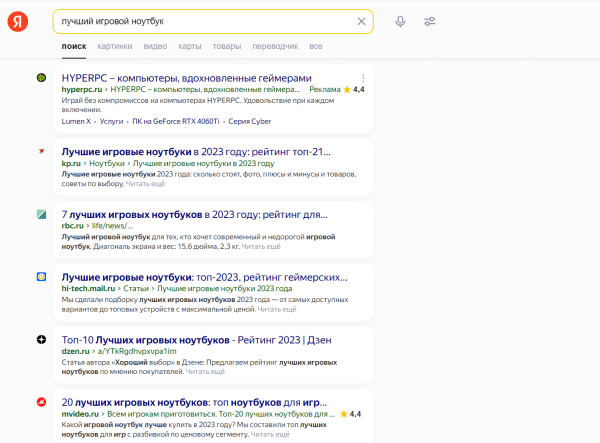
Task: Click the HYPERPC favicon icon
Action: click(41, 78)
